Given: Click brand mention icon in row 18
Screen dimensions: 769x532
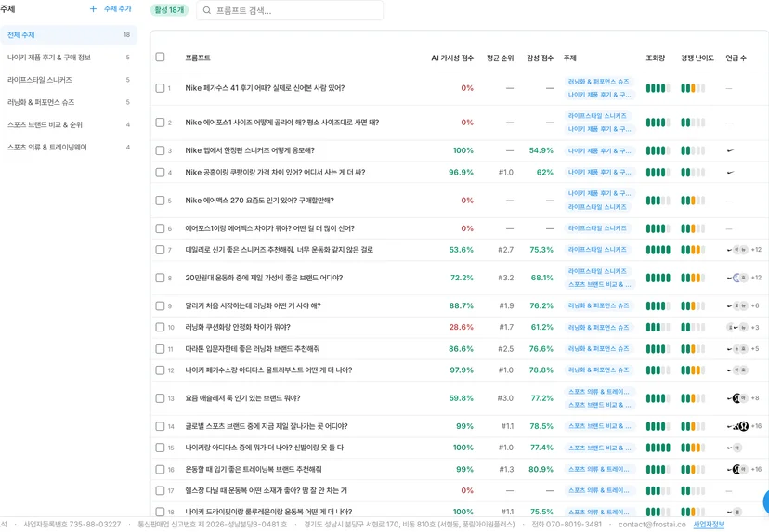Looking at the screenshot, I should 735,512.
